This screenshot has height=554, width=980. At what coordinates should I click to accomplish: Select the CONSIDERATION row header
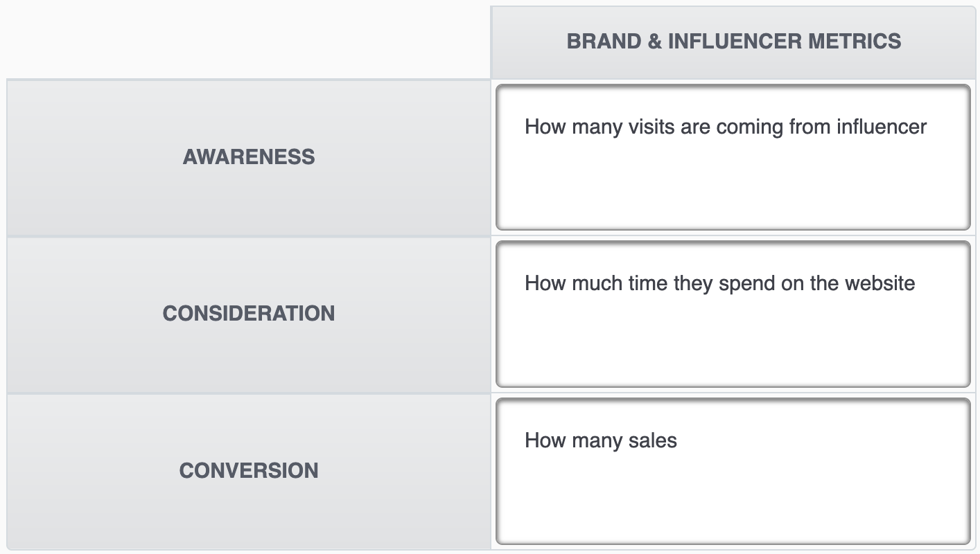click(x=249, y=314)
